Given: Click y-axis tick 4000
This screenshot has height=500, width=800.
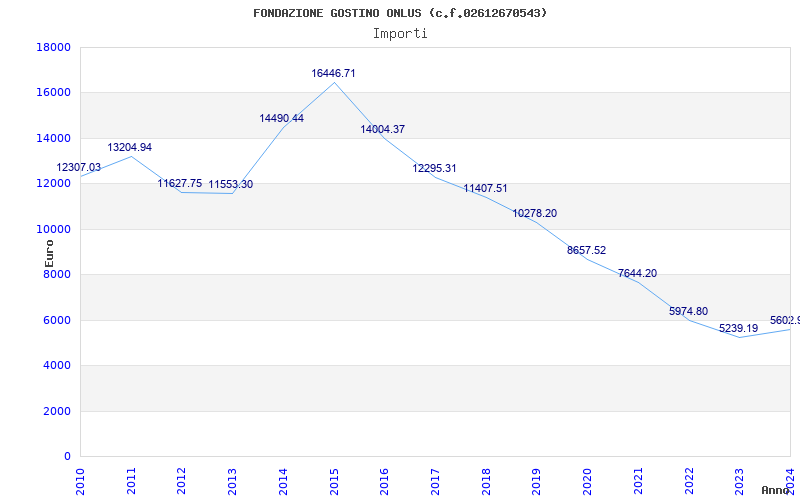Looking at the screenshot, I should point(57,366).
